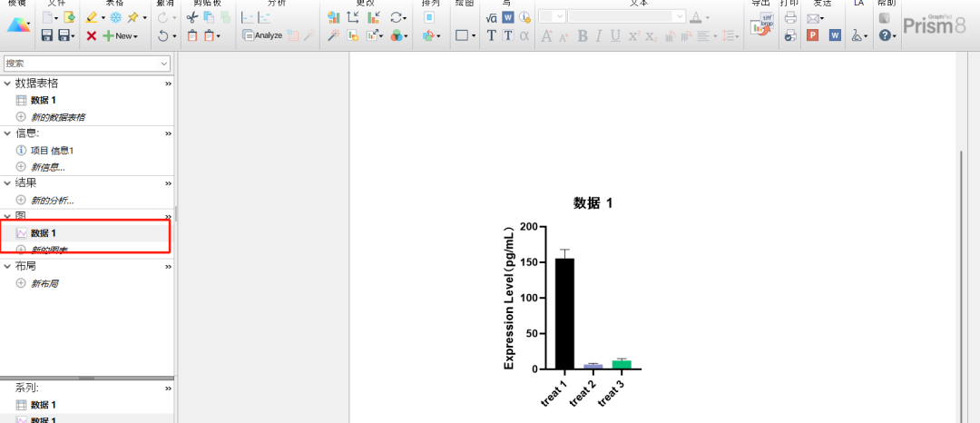Viewport: 980px width, 423px height.
Task: Collapse the 布局 section
Action: [x=8, y=266]
